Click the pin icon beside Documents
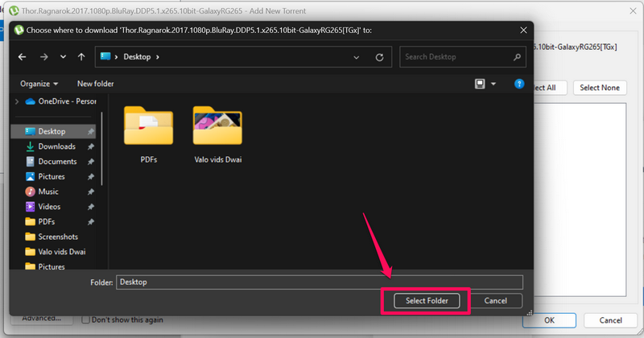The height and width of the screenshot is (338, 644). point(91,162)
